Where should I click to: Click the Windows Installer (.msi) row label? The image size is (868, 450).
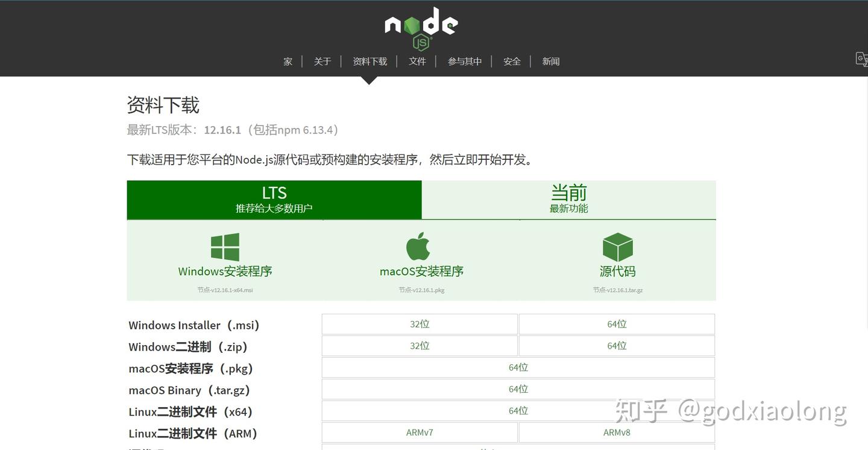194,325
